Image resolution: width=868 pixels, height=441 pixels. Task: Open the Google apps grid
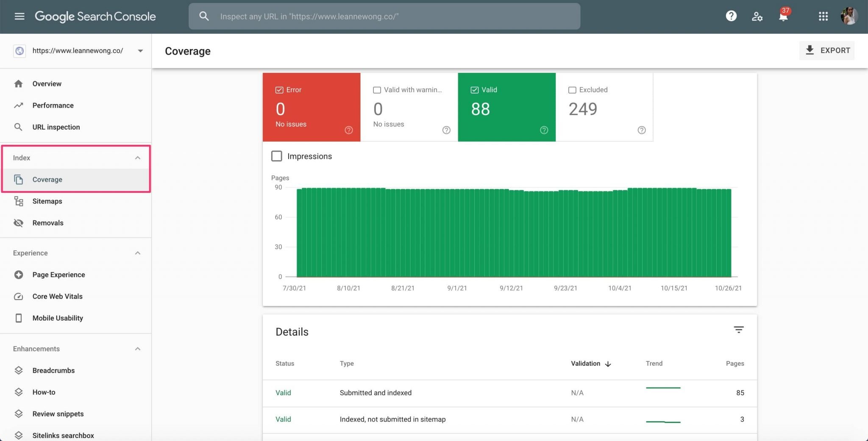click(823, 16)
